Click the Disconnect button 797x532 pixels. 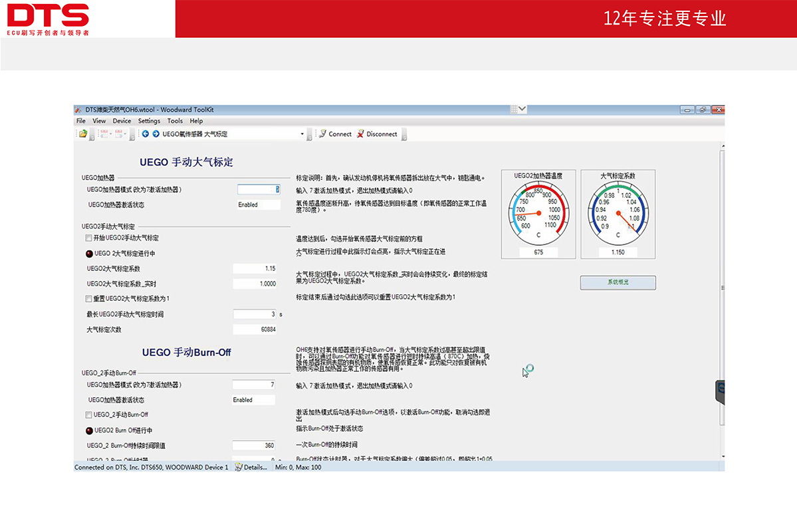coord(377,134)
